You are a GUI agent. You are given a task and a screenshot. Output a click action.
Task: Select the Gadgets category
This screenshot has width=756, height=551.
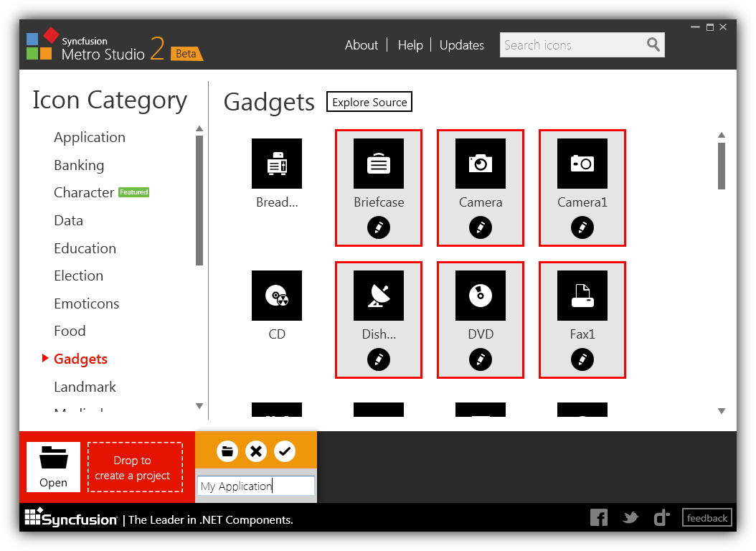(80, 359)
